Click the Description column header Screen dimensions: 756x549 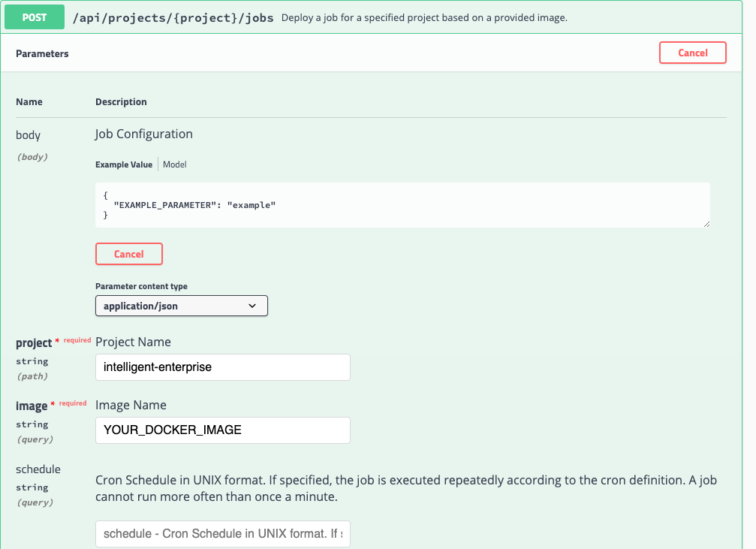(121, 102)
